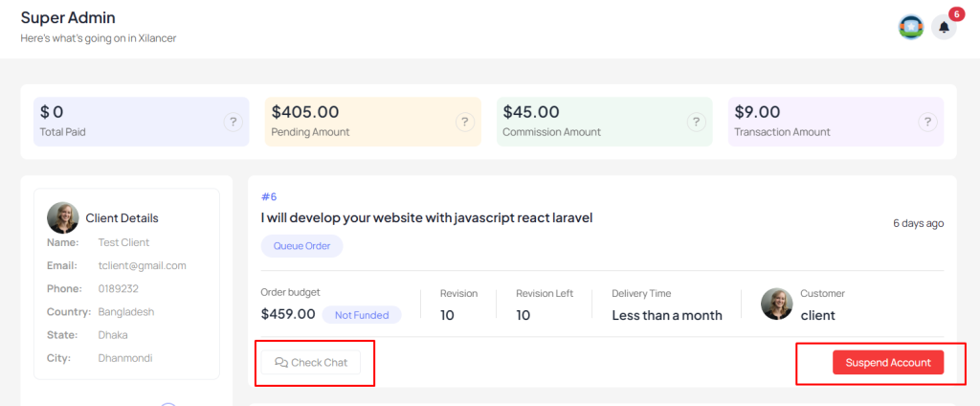Open the javascript react laravel order title
This screenshot has width=980, height=406.
click(x=426, y=217)
